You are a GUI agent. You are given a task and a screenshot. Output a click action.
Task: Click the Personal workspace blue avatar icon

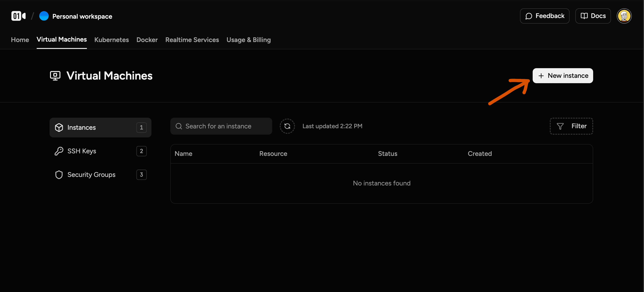tap(44, 16)
